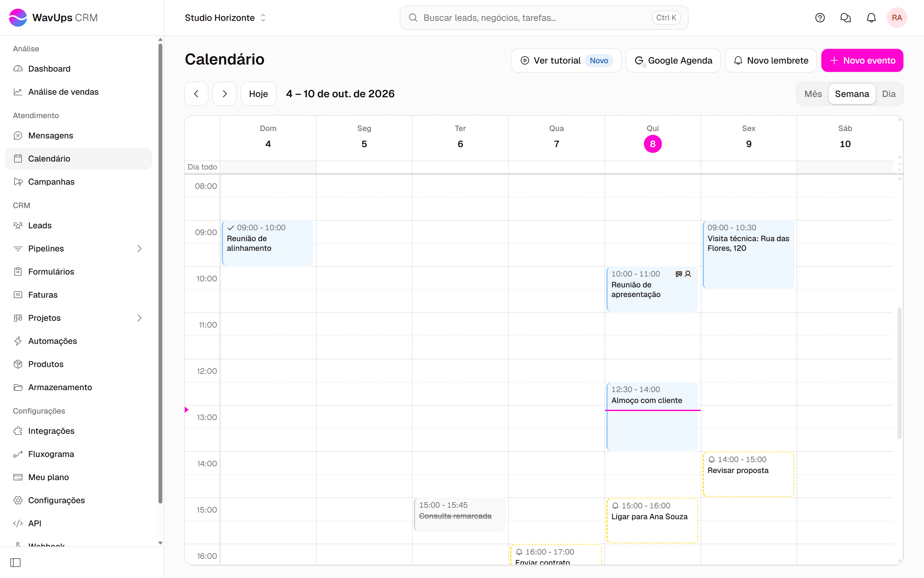Expand the Pipelines submenu chevron
This screenshot has width=924, height=578.
139,249
